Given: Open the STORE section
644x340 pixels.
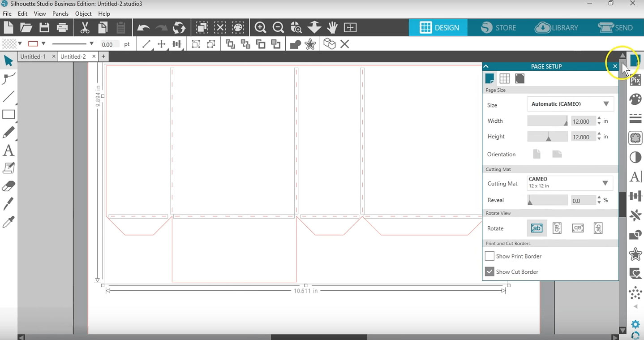Looking at the screenshot, I should click(x=498, y=28).
